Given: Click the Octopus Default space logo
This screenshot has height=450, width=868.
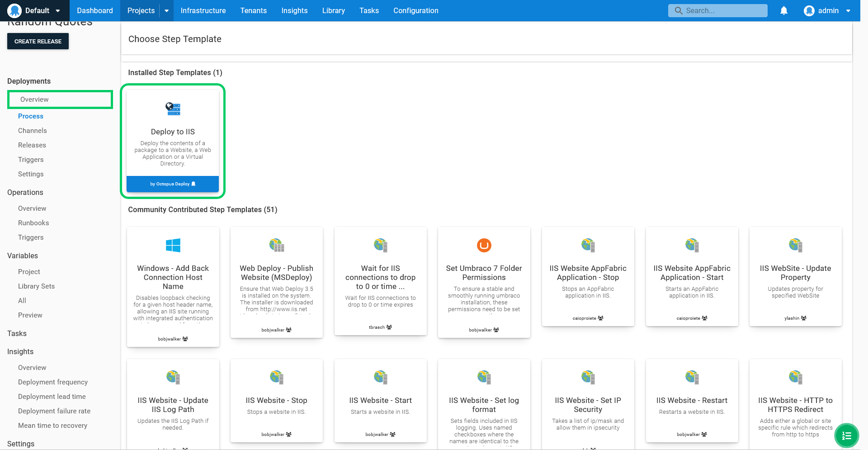Looking at the screenshot, I should (x=14, y=10).
